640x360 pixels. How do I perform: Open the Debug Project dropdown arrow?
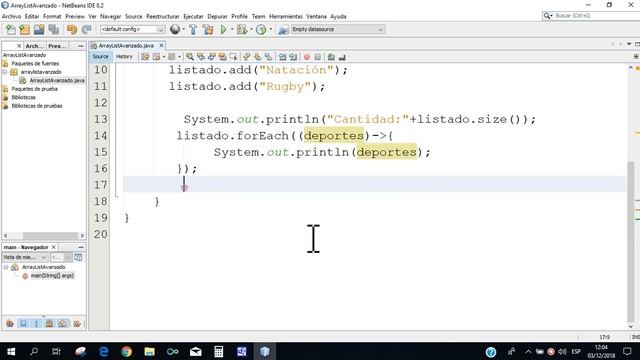(x=251, y=29)
